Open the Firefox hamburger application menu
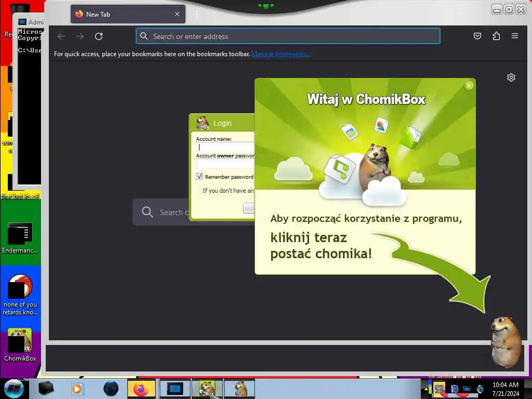Viewport: 532px width, 399px height. click(x=515, y=36)
